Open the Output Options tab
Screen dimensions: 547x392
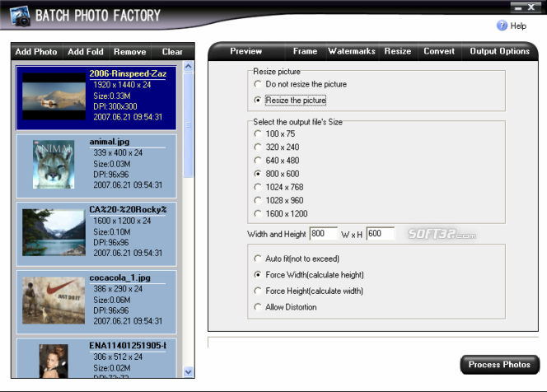pos(499,51)
